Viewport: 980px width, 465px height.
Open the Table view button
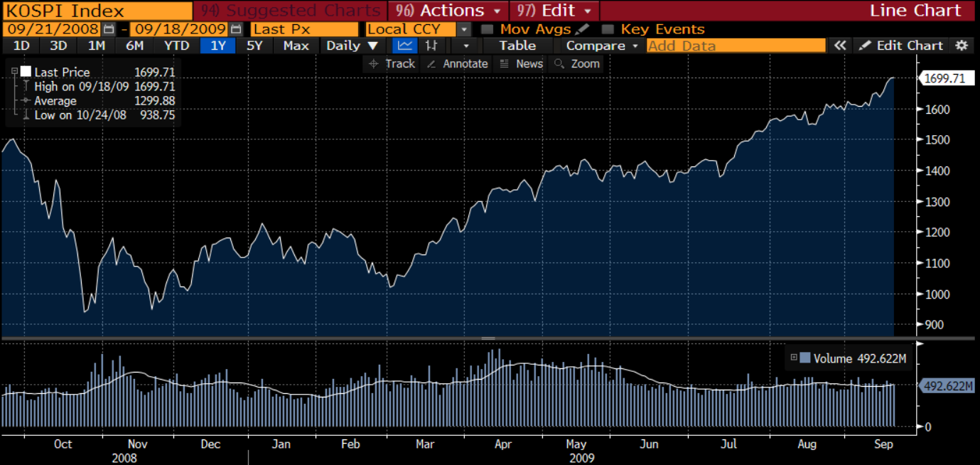coord(517,45)
